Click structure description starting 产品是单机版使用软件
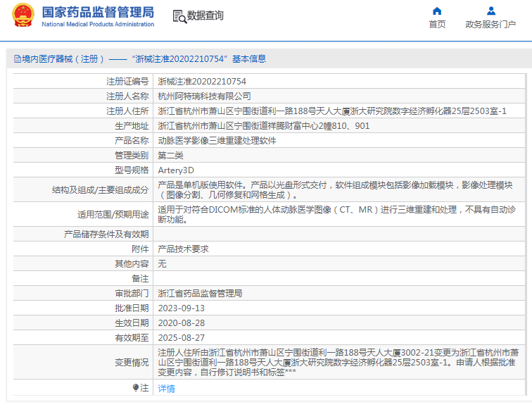The image size is (532, 407). click(335, 190)
